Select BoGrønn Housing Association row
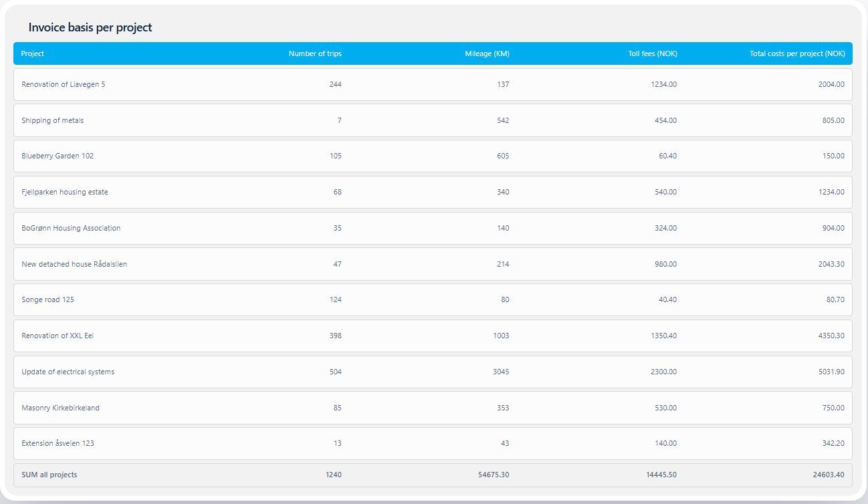The width and height of the screenshot is (868, 504). tap(71, 228)
